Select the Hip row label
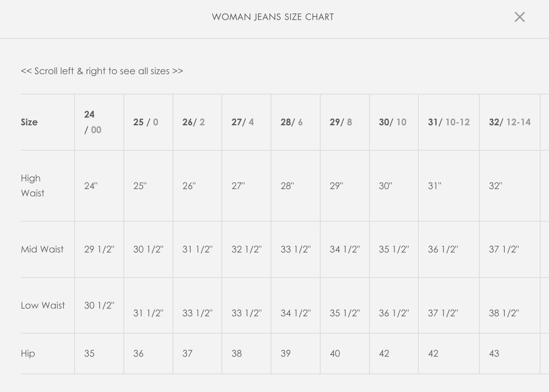549x392 pixels. click(x=28, y=354)
